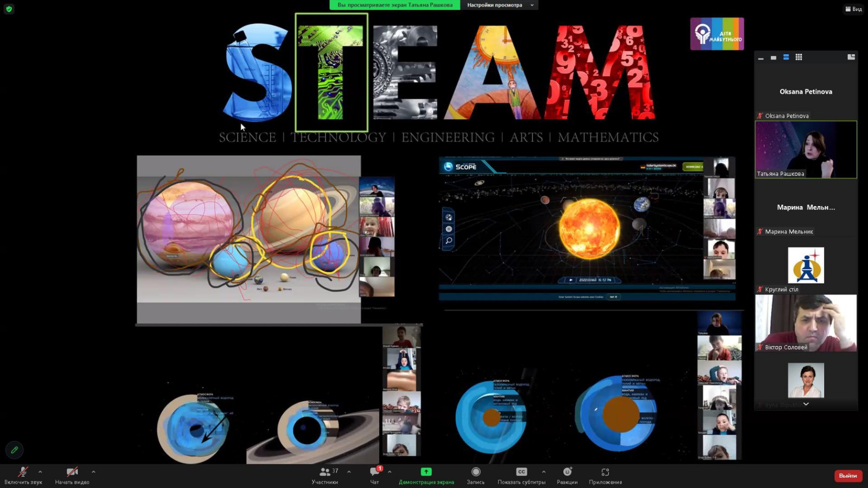Image resolution: width=868 pixels, height=488 pixels.
Task: Select the Марина Мельник participant tile
Action: click(x=806, y=208)
